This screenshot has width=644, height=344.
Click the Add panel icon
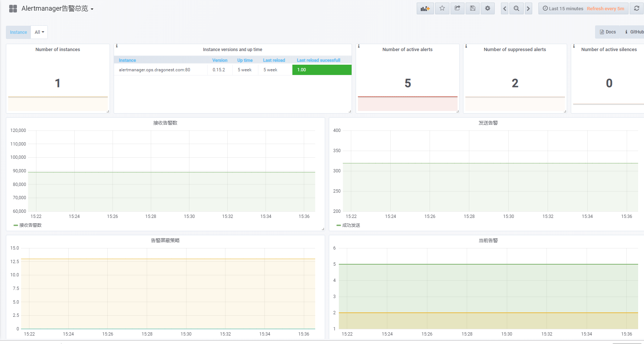(425, 8)
